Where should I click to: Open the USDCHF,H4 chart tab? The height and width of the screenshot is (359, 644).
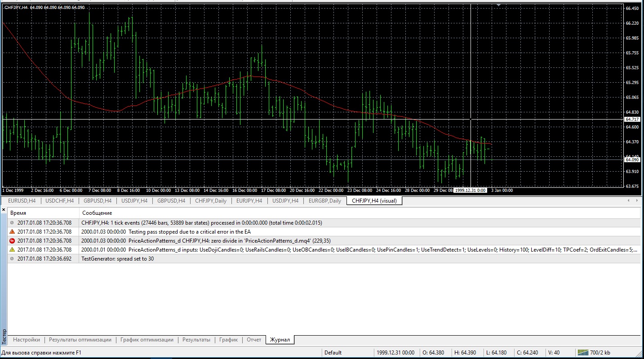[x=60, y=201]
